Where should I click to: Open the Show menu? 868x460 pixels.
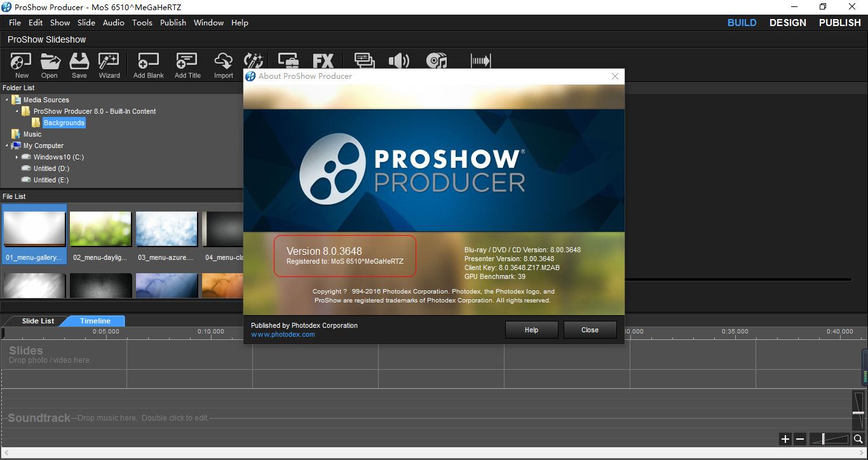pos(60,22)
